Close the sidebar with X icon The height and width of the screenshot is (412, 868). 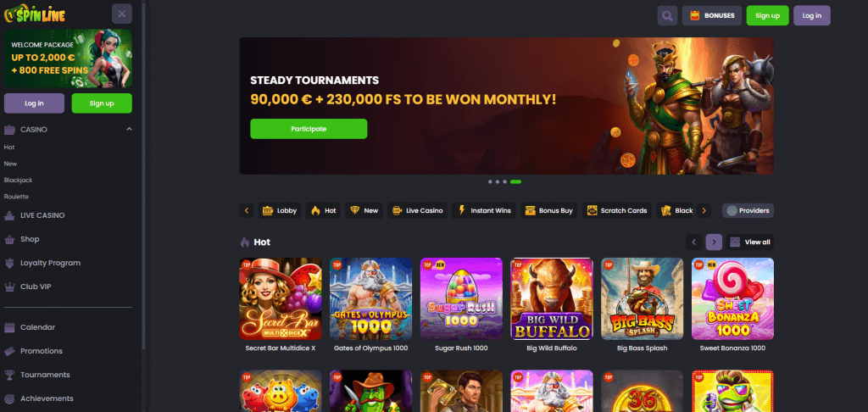tap(122, 14)
